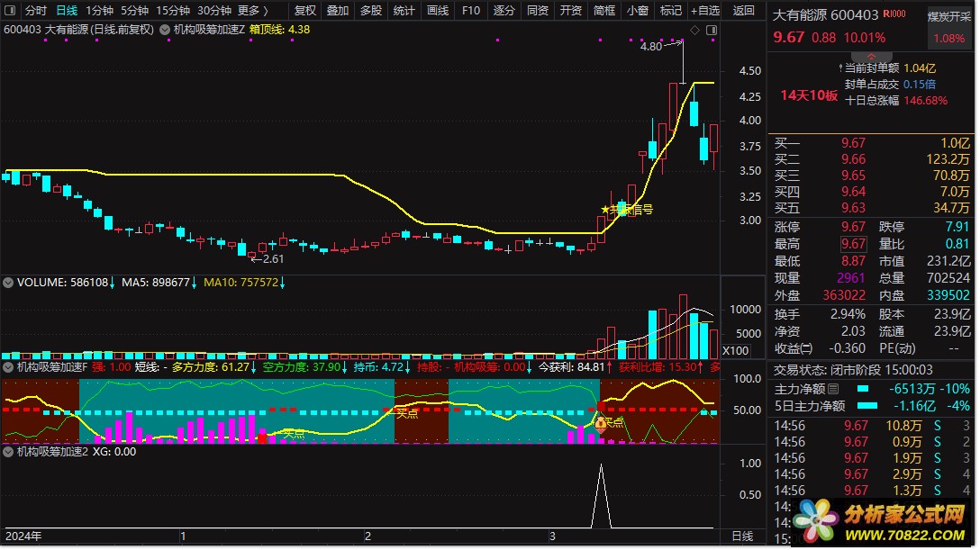Open the 机构吸筹加速Z indicator dropdown

pos(164,30)
